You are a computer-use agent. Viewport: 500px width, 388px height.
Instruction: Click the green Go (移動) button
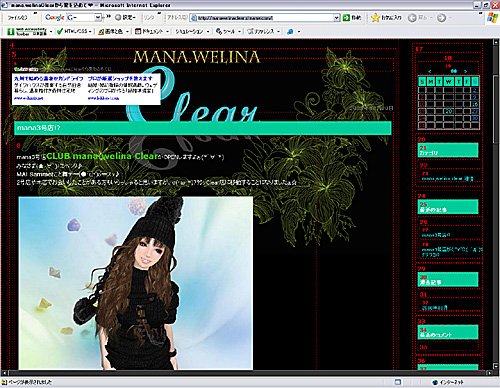pos(352,18)
